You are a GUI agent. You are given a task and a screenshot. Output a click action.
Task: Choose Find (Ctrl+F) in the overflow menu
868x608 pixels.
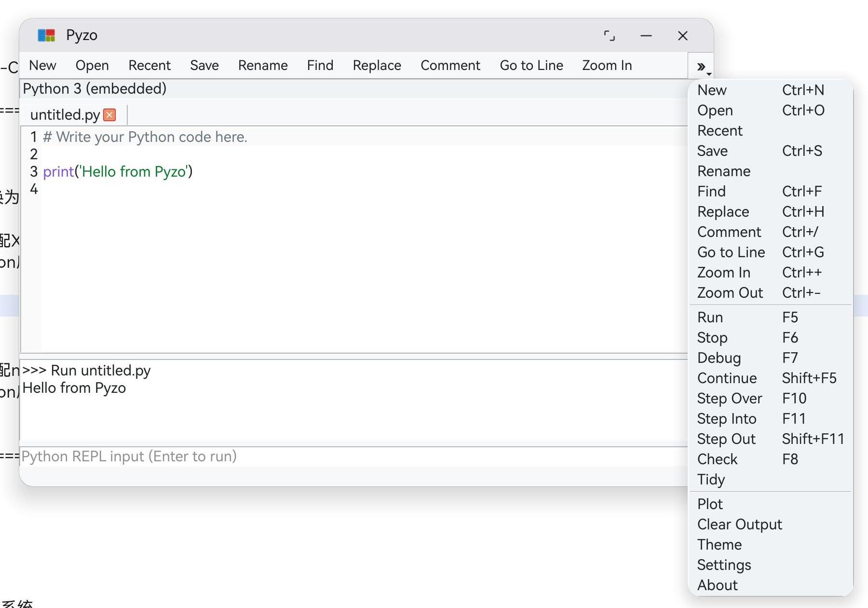pos(770,192)
